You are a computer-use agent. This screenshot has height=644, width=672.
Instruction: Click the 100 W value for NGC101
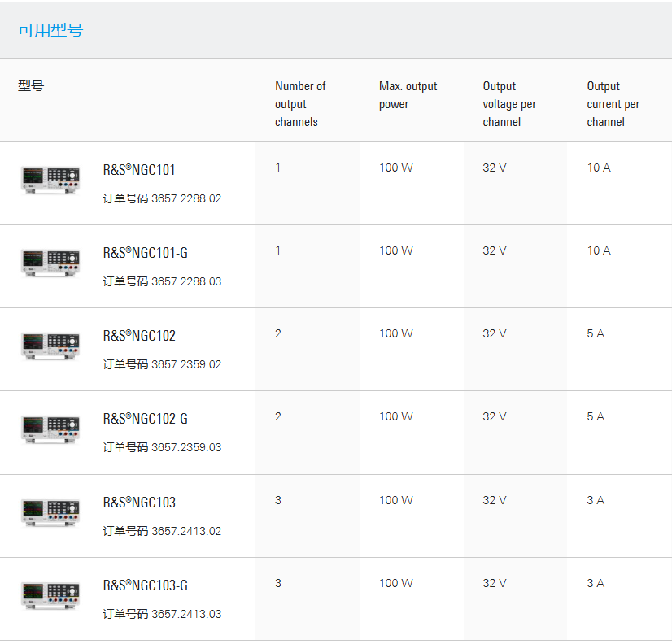click(396, 168)
